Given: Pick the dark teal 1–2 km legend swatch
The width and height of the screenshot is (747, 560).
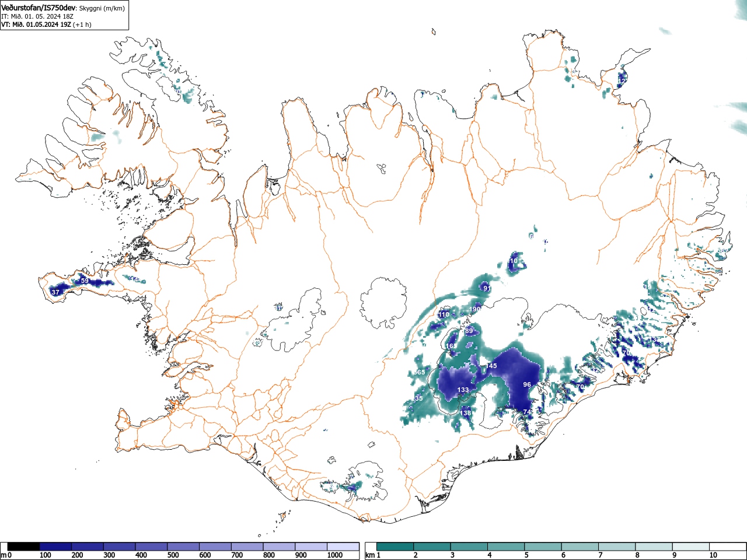Looking at the screenshot, I should tap(395, 547).
